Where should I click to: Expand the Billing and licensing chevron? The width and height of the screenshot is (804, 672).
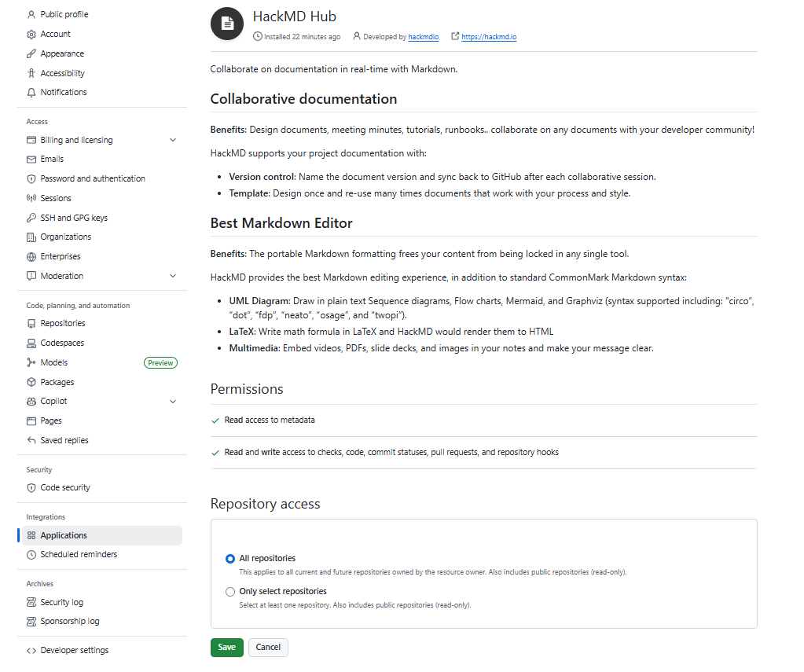point(173,140)
